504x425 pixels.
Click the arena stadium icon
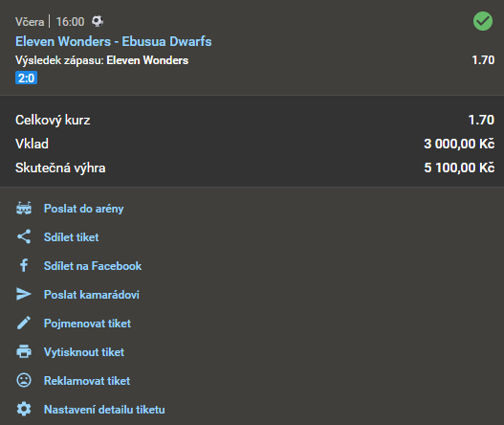tap(24, 208)
